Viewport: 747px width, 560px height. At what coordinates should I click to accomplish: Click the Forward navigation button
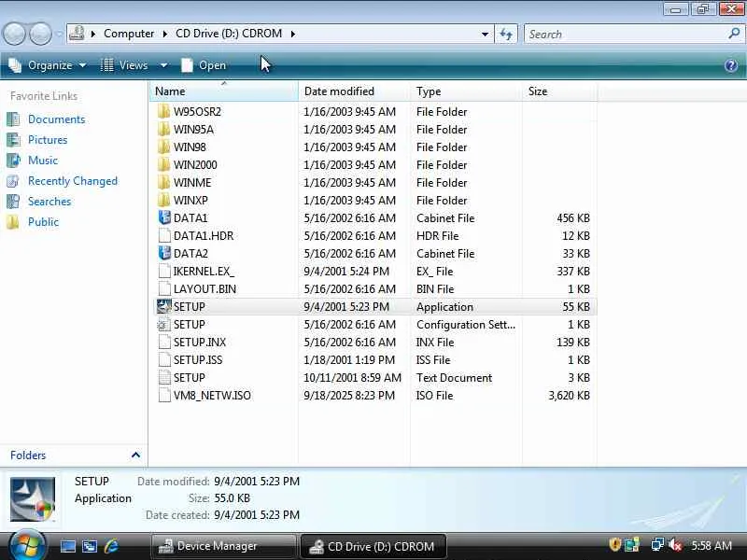(x=41, y=35)
